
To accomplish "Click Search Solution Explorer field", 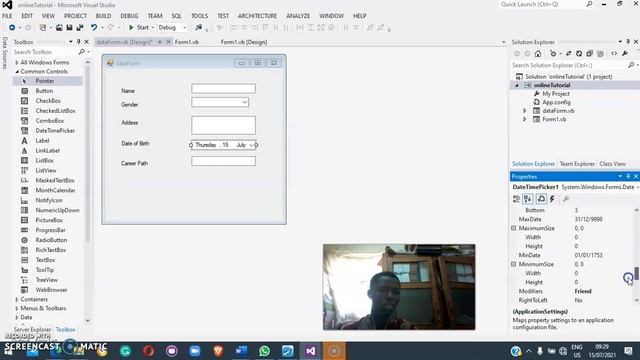I will (x=569, y=65).
